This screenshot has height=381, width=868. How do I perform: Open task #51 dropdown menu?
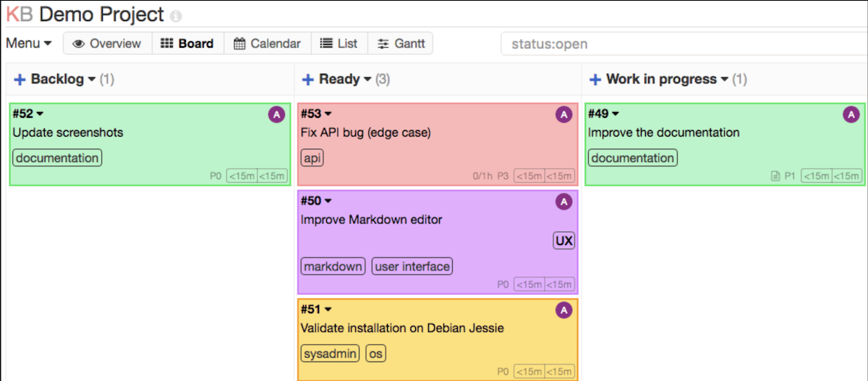click(x=316, y=309)
